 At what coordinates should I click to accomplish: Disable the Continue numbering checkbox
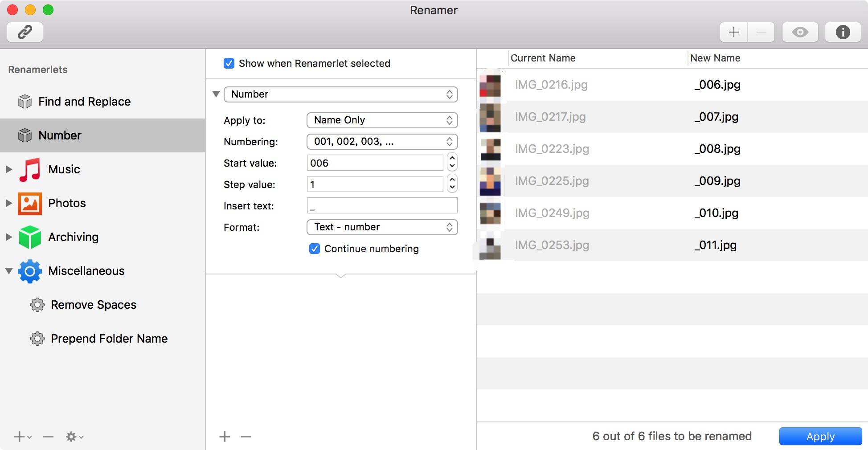(315, 249)
